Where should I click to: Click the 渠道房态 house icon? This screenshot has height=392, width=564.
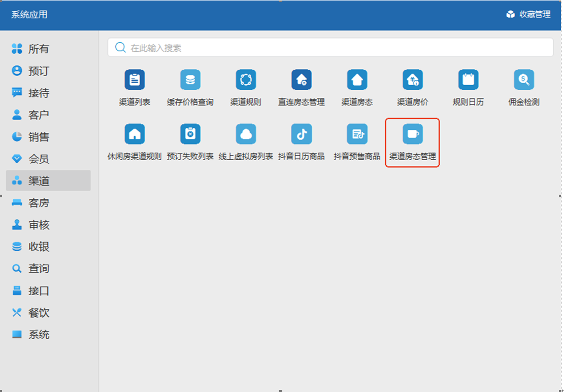tap(357, 80)
